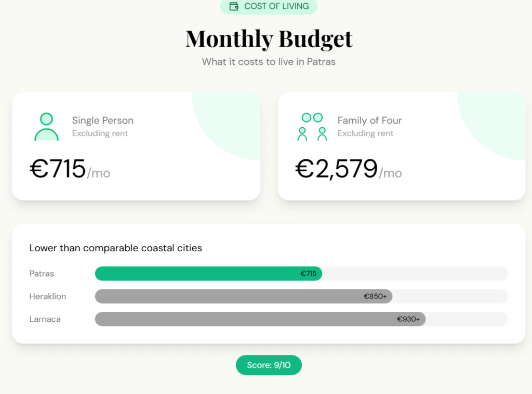This screenshot has height=394, width=532.
Task: Click the gray Heraklion €850+ bar
Action: coord(243,296)
